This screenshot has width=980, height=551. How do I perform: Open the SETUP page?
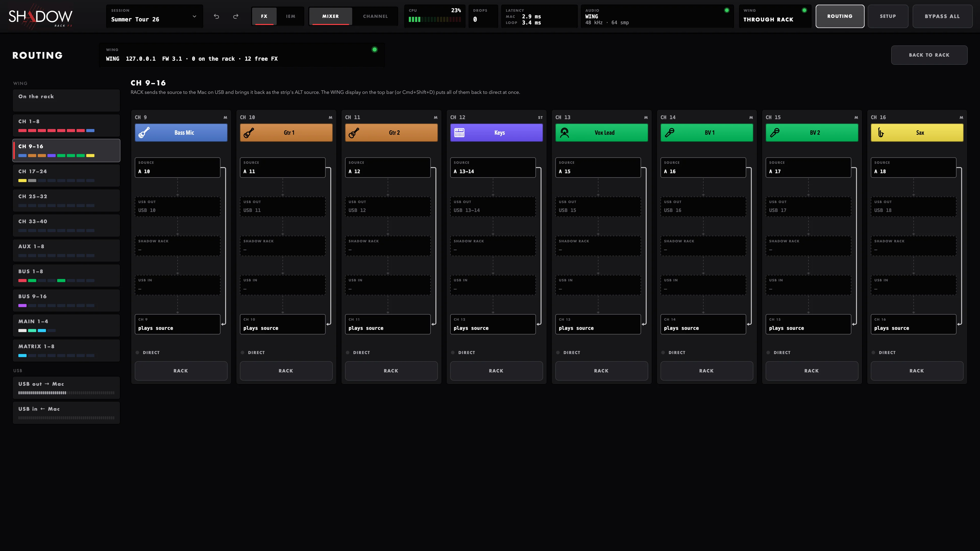[888, 16]
